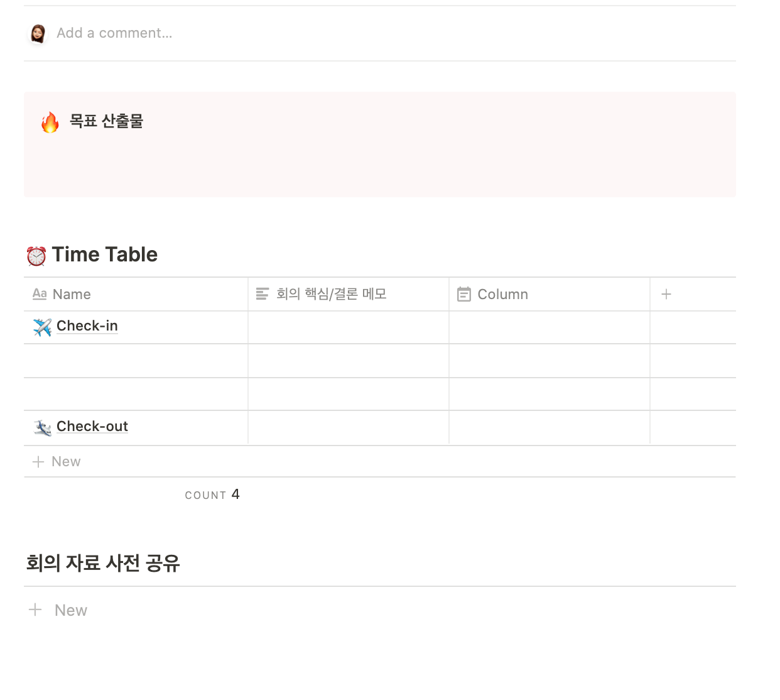The image size is (780, 700).
Task: Open the 회의 핵심/결론 메모 column header
Action: pyautogui.click(x=349, y=294)
